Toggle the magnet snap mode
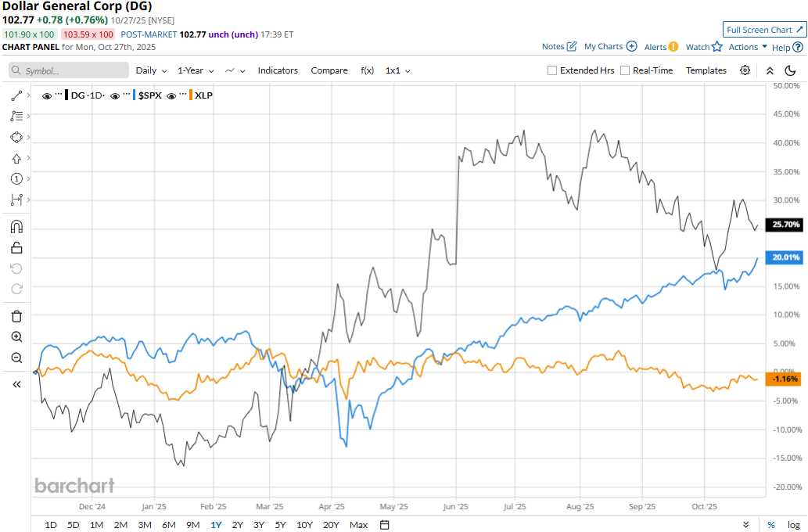 16,227
